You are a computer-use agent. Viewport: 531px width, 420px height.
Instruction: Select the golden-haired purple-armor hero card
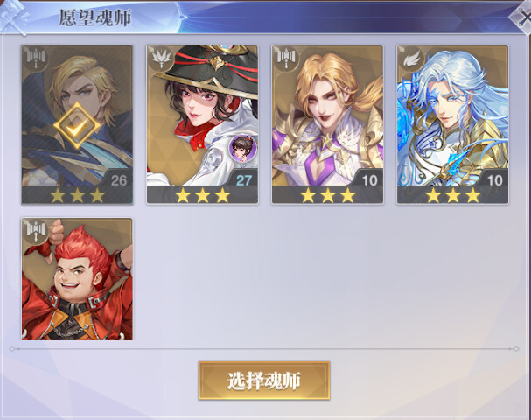(327, 124)
